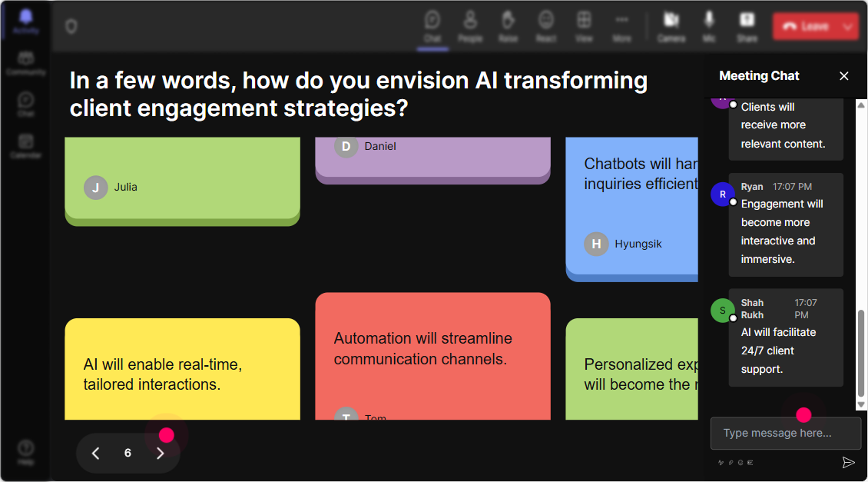Open the More actions menu
Image resolution: width=868 pixels, height=482 pixels.
(x=621, y=26)
